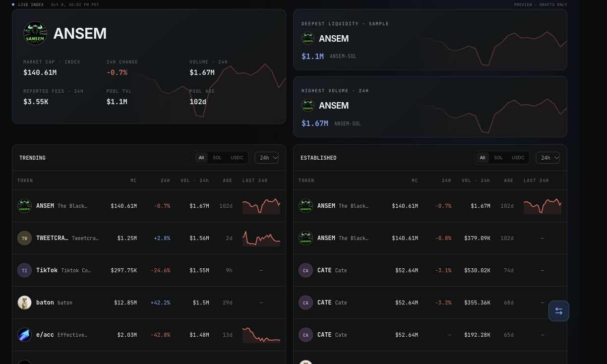Viewport: 607px width, 364px height.
Task: Click the baton token name in Trending
Action: [45, 303]
